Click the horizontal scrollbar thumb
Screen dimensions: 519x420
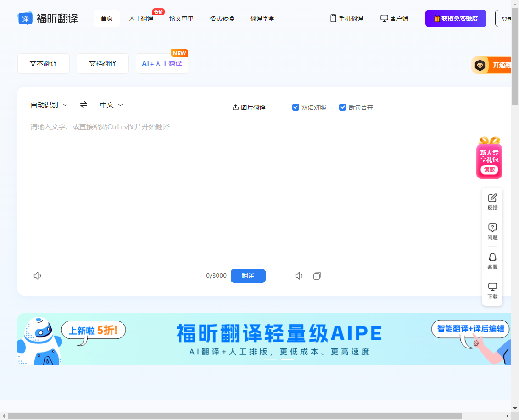coord(234,416)
